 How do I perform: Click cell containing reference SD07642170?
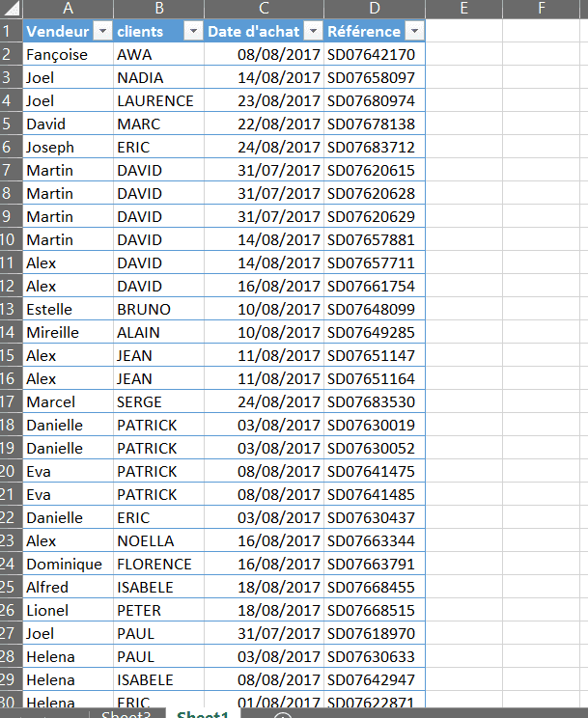coord(372,54)
